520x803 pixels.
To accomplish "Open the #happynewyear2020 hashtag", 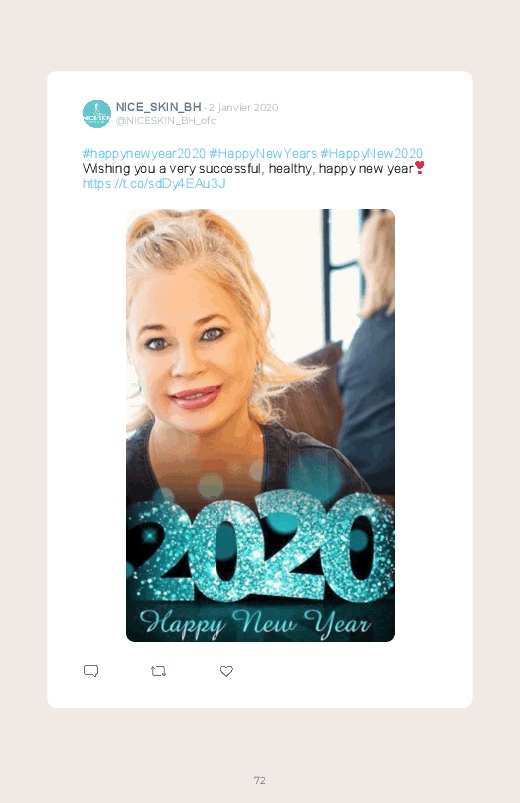I will [x=144, y=154].
